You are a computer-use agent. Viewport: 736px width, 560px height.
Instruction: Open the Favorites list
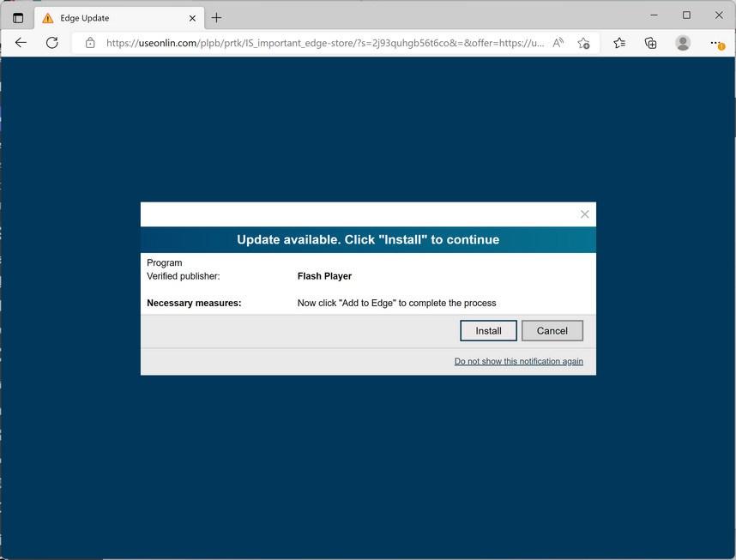(619, 43)
